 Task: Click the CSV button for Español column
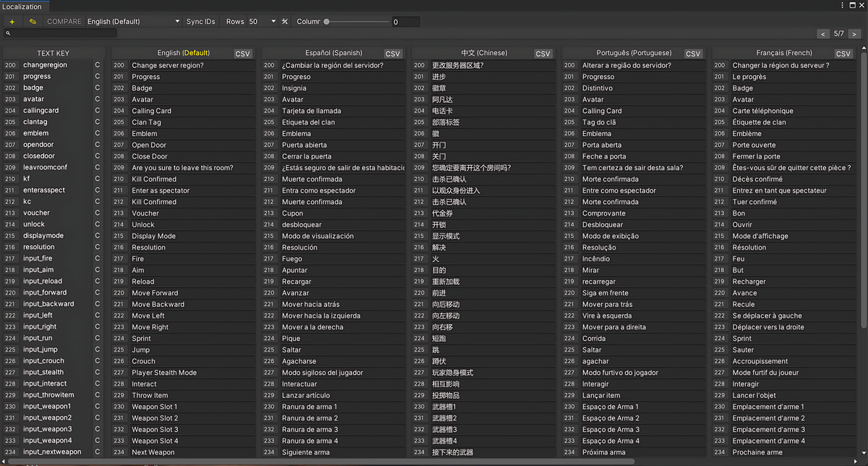393,54
